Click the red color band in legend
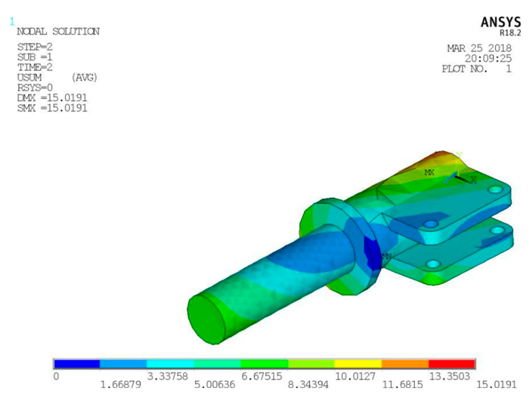The height and width of the screenshot is (396, 532). (452, 364)
